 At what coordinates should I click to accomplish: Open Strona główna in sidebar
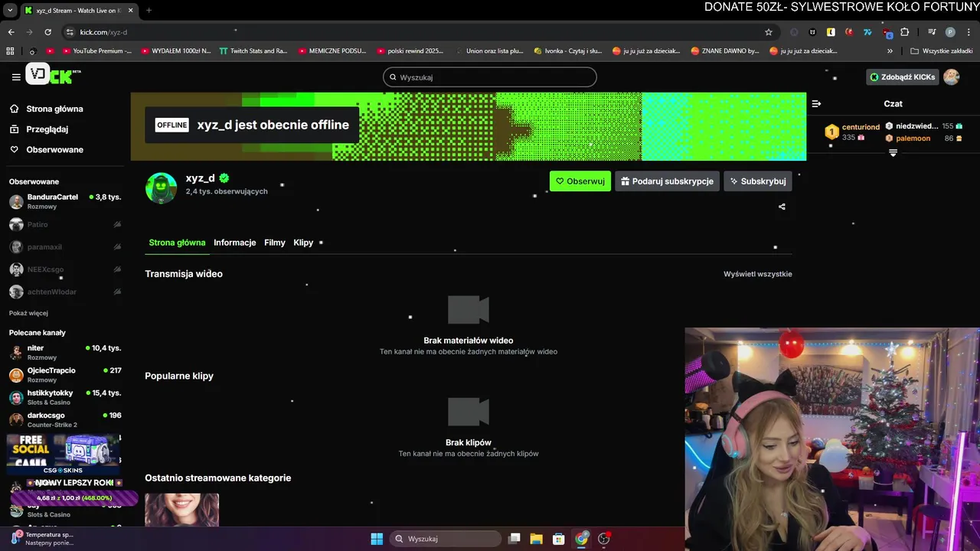[x=54, y=109]
